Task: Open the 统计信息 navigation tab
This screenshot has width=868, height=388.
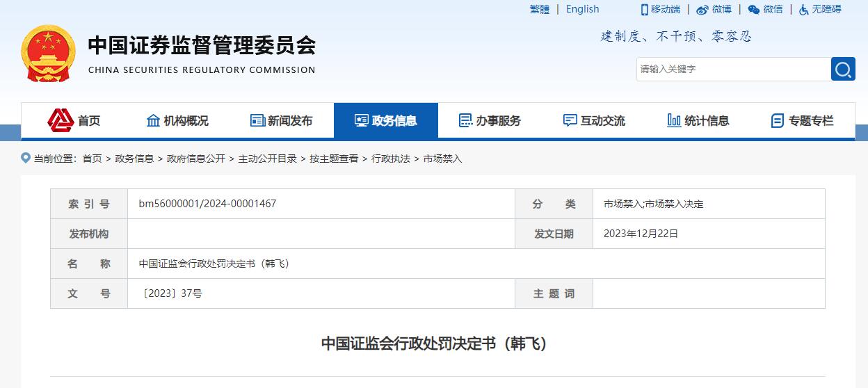Action: pos(699,120)
